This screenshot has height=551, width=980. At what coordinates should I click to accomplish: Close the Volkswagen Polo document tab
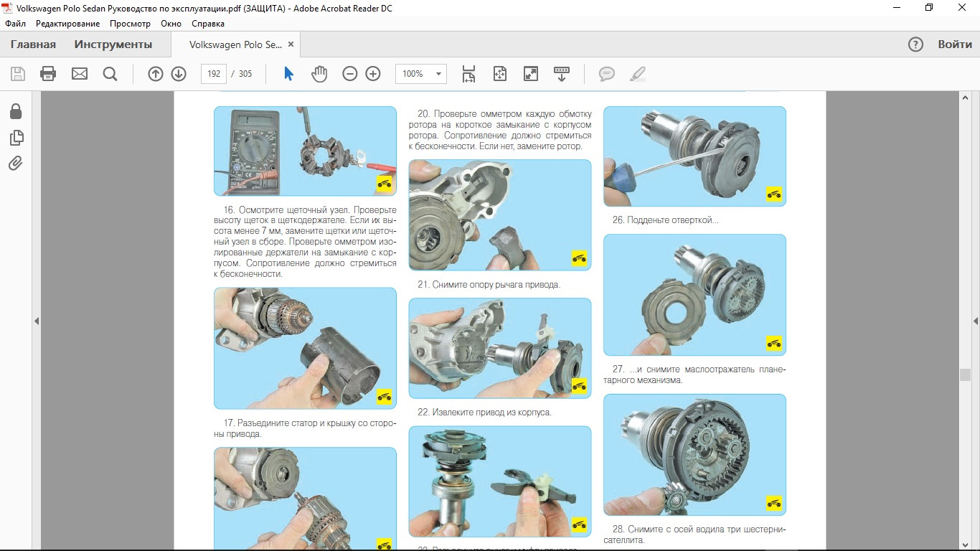coord(291,44)
